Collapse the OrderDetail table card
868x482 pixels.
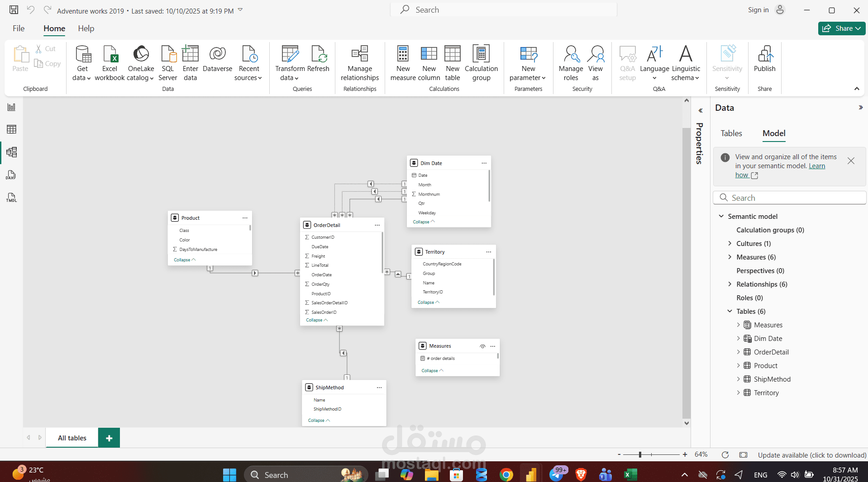(x=317, y=320)
